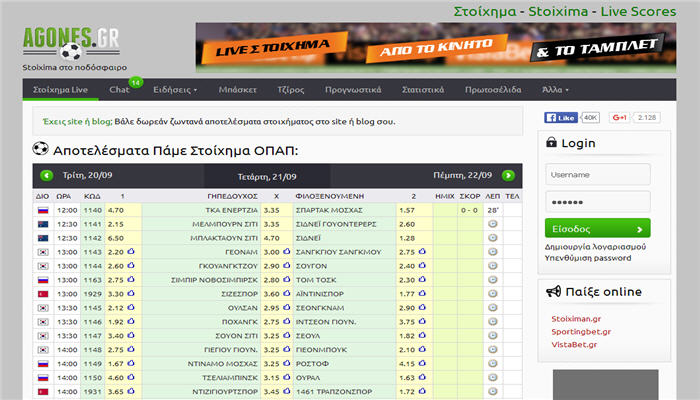
Task: Go to next day with green right arrow
Action: [508, 175]
